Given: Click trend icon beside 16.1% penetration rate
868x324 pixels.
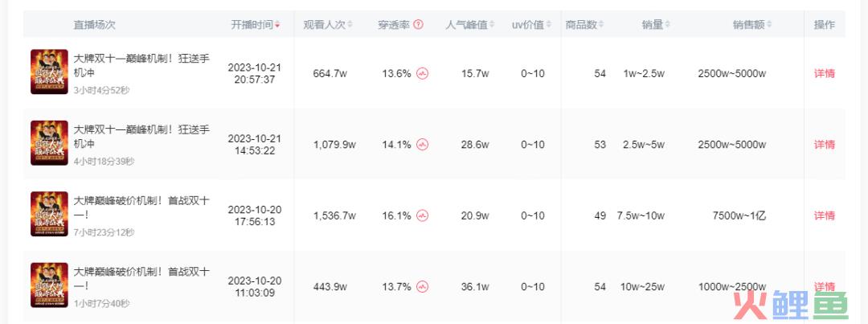Looking at the screenshot, I should tap(423, 215).
